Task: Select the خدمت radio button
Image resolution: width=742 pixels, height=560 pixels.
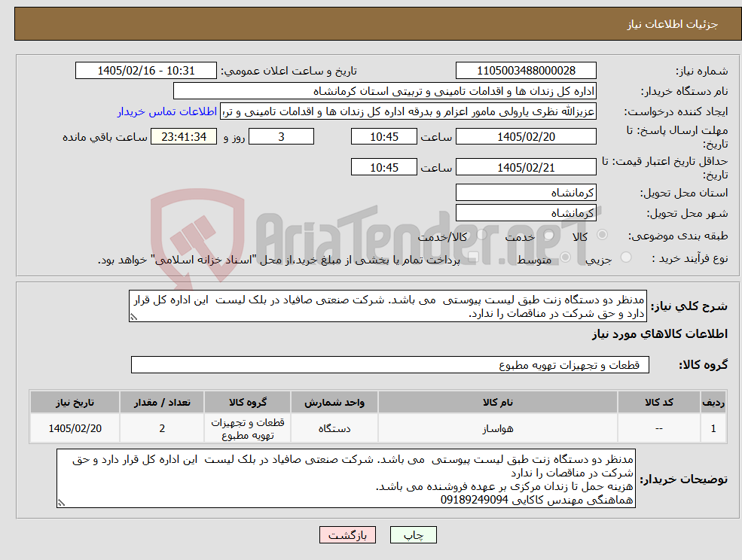Action: click(549, 235)
